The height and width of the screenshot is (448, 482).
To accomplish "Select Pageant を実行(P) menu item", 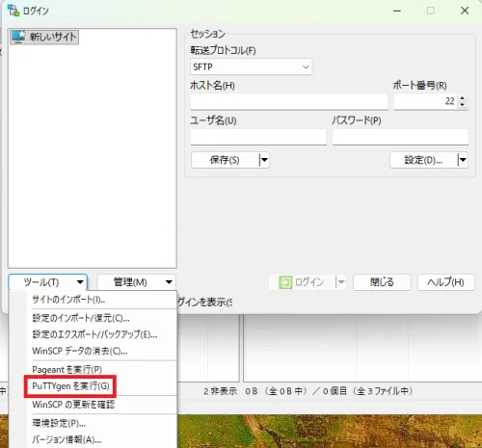I will click(x=94, y=369).
